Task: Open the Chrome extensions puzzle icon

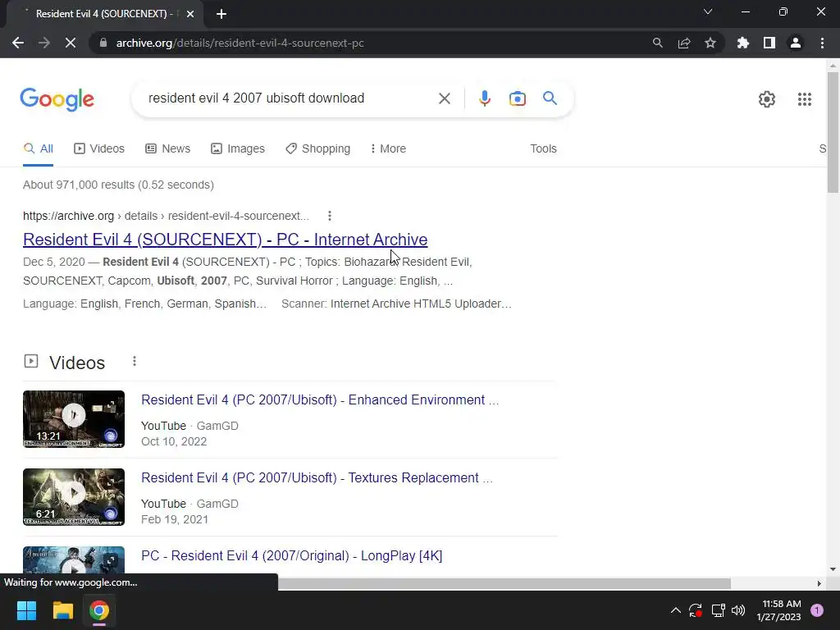Action: [742, 43]
